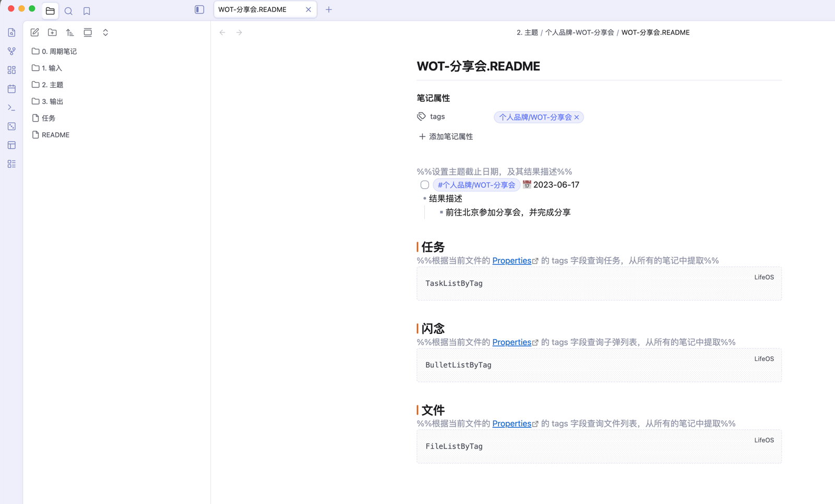835x504 pixels.
Task: Click the note title WOT-分享会.README
Action: [x=479, y=66]
